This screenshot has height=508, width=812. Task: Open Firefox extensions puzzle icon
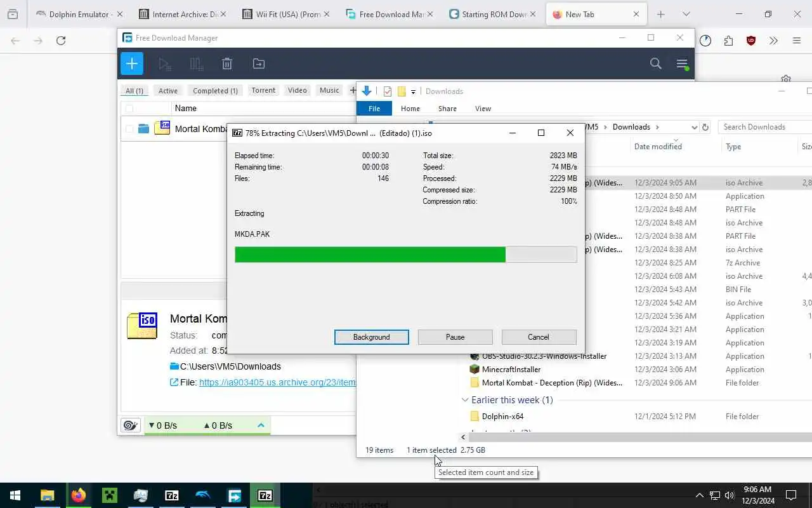[728, 41]
